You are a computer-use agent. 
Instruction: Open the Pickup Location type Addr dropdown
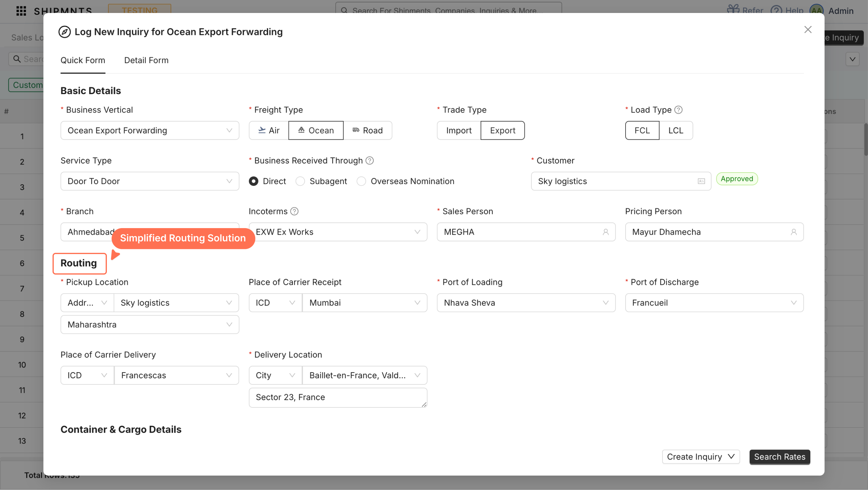click(x=87, y=303)
